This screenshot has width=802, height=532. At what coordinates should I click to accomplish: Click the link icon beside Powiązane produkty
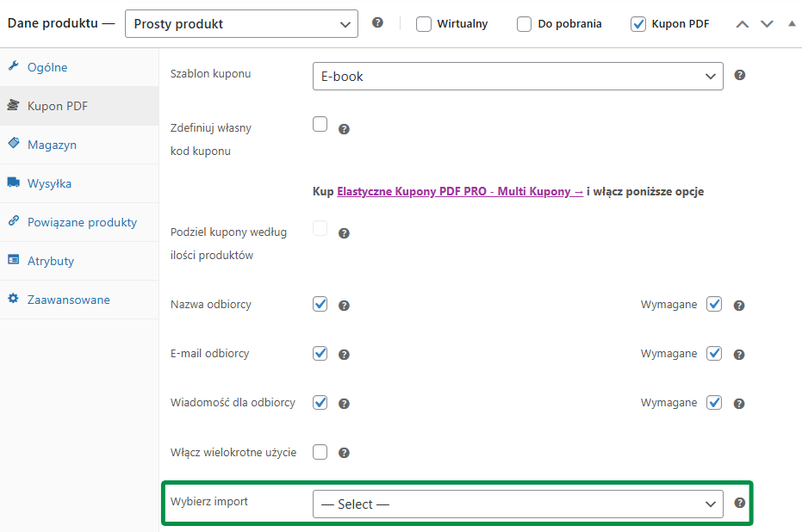(x=14, y=221)
